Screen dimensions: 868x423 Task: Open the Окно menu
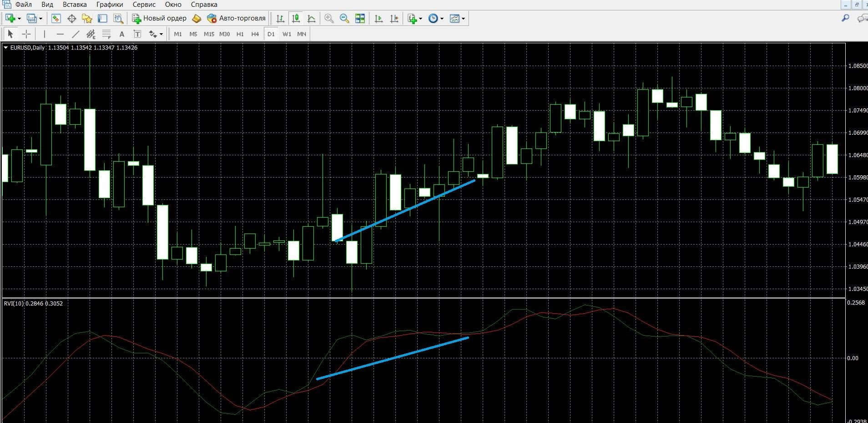pyautogui.click(x=173, y=5)
